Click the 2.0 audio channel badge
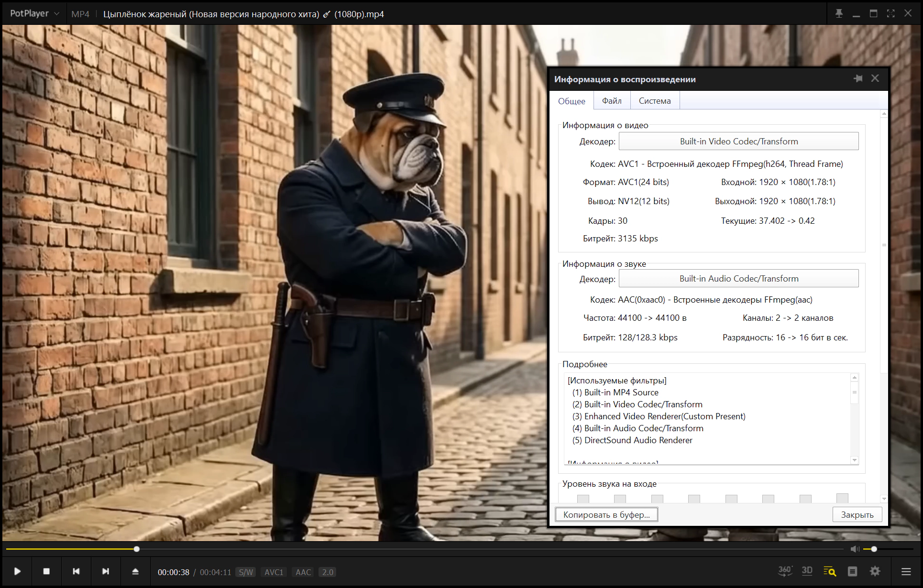The height and width of the screenshot is (588, 923). coord(328,572)
